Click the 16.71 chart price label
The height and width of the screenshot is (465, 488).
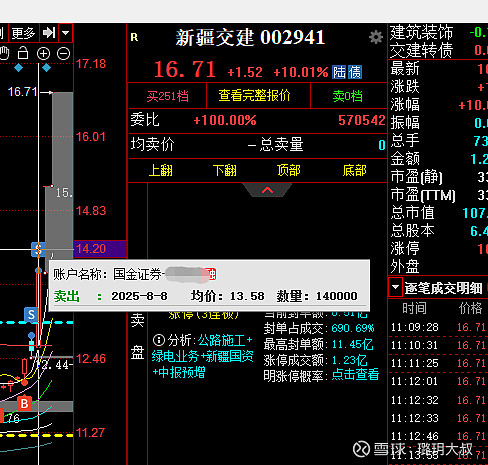pos(22,92)
